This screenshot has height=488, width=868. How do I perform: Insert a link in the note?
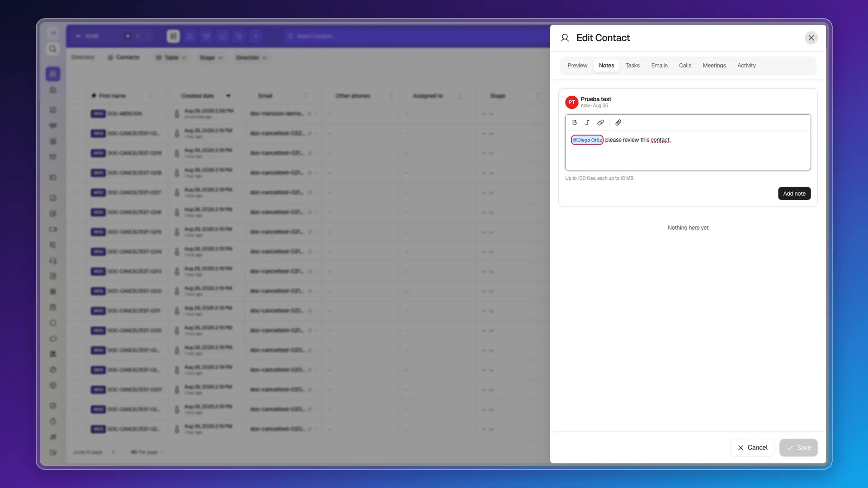(x=600, y=122)
